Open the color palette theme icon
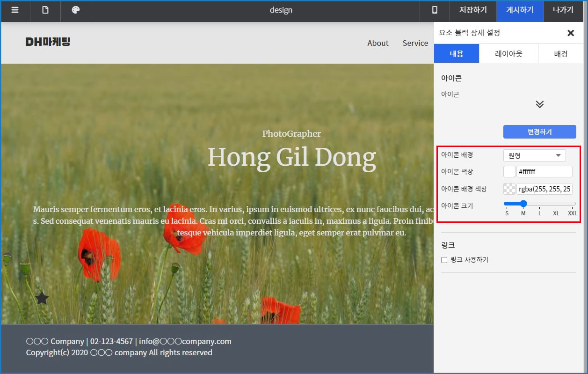This screenshot has width=588, height=374. [x=76, y=10]
